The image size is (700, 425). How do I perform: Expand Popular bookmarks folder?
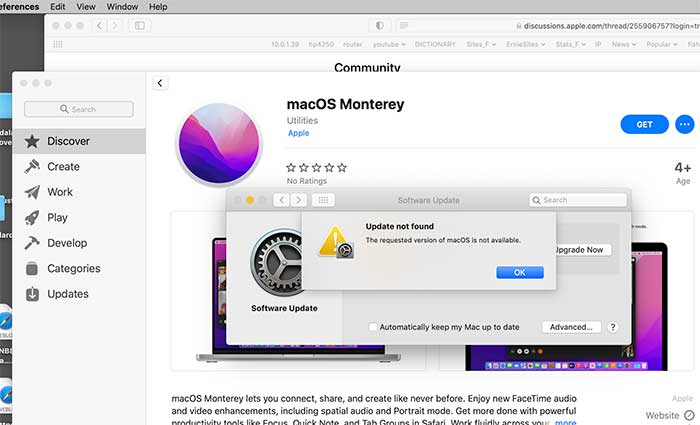[662, 44]
